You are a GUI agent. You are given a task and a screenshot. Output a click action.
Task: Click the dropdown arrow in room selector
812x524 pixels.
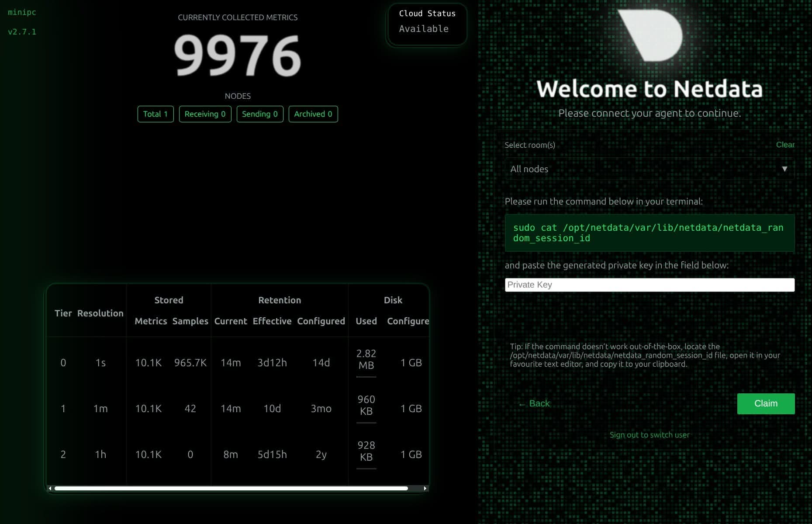click(x=784, y=169)
